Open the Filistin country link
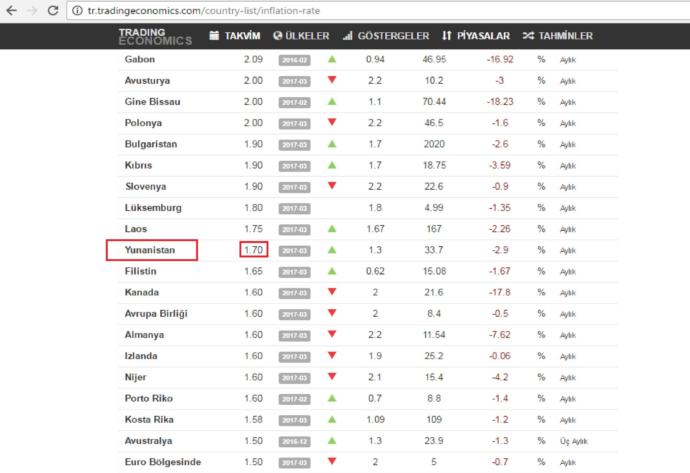This screenshot has width=690, height=473. tap(140, 271)
